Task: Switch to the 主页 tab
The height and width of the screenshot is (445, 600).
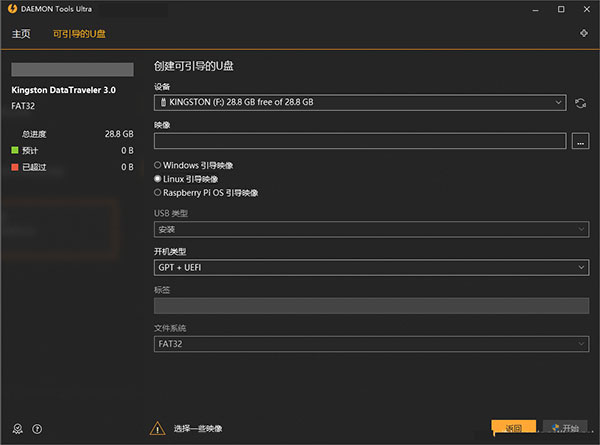Action: tap(21, 34)
